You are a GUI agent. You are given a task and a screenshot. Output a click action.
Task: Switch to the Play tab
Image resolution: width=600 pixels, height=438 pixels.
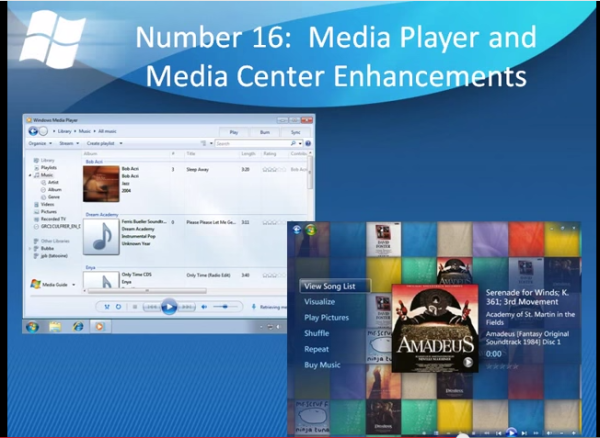tap(233, 132)
